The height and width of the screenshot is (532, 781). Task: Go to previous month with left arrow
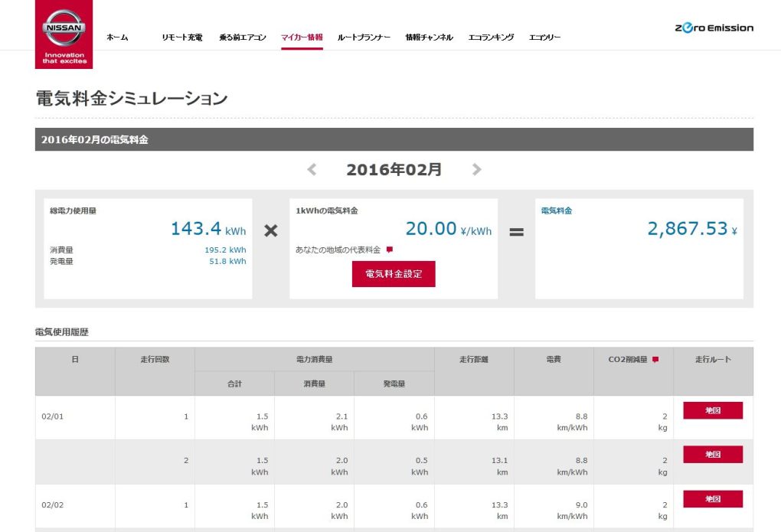coord(312,169)
